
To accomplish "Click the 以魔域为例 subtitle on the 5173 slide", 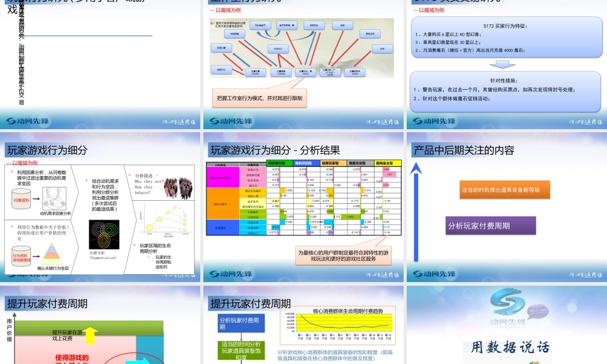I will click(429, 10).
